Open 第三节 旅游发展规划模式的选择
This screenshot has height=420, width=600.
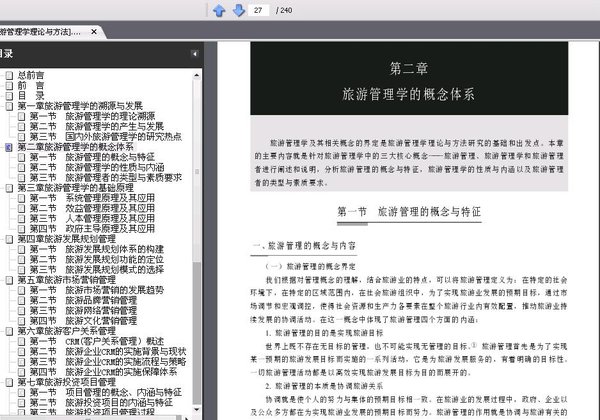pos(97,269)
